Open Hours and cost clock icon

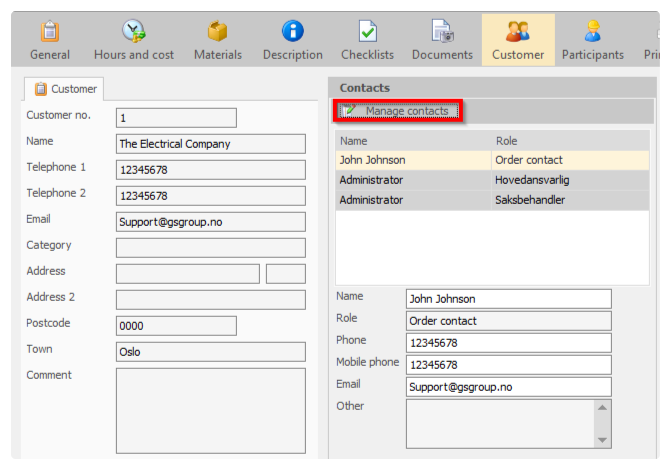(134, 31)
